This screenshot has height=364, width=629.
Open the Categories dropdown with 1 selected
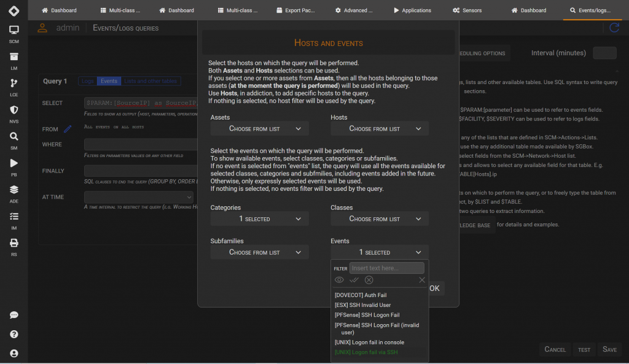point(259,219)
